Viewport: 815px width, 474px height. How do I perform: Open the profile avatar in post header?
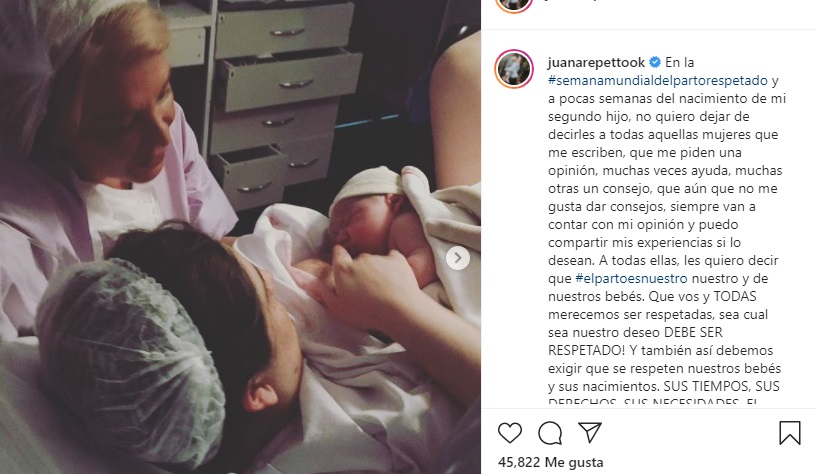[514, 3]
